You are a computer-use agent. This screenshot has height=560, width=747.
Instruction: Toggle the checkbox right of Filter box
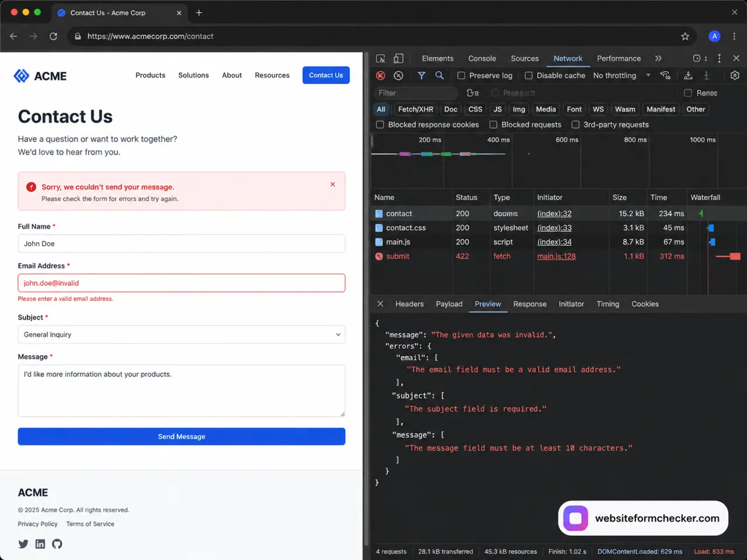(495, 93)
